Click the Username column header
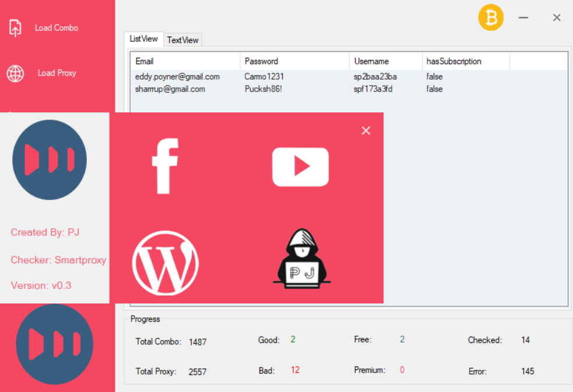The width and height of the screenshot is (573, 392). 386,61
